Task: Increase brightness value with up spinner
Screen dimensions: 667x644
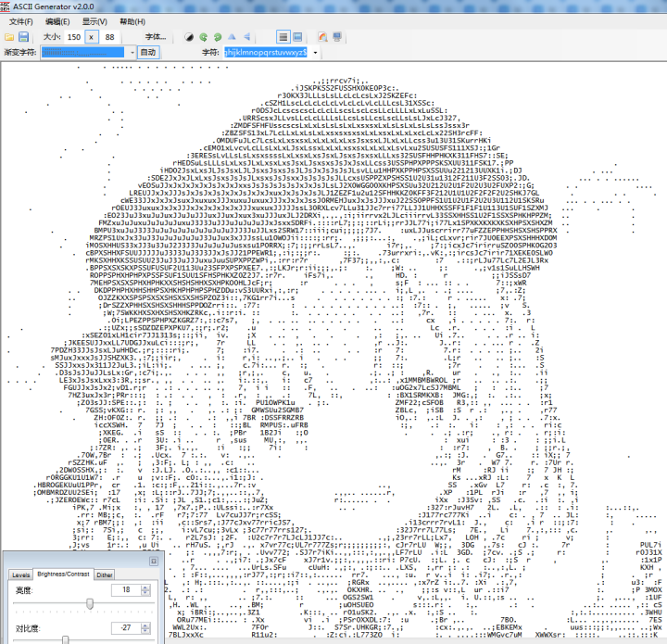Action: 145,587
